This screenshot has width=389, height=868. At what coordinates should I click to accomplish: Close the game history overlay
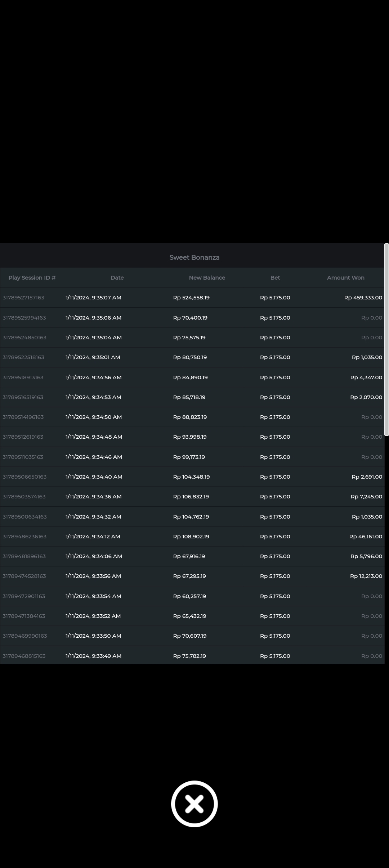(x=194, y=804)
